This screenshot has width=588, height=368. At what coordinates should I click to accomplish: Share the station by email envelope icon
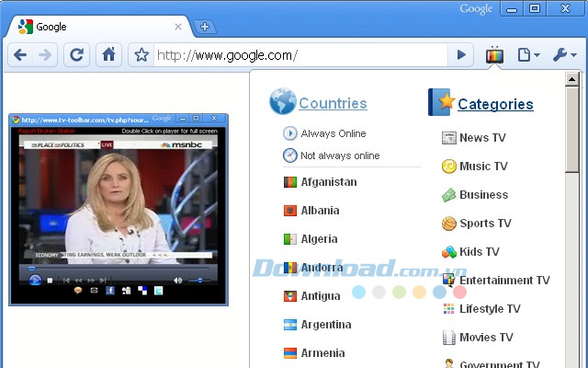[94, 291]
